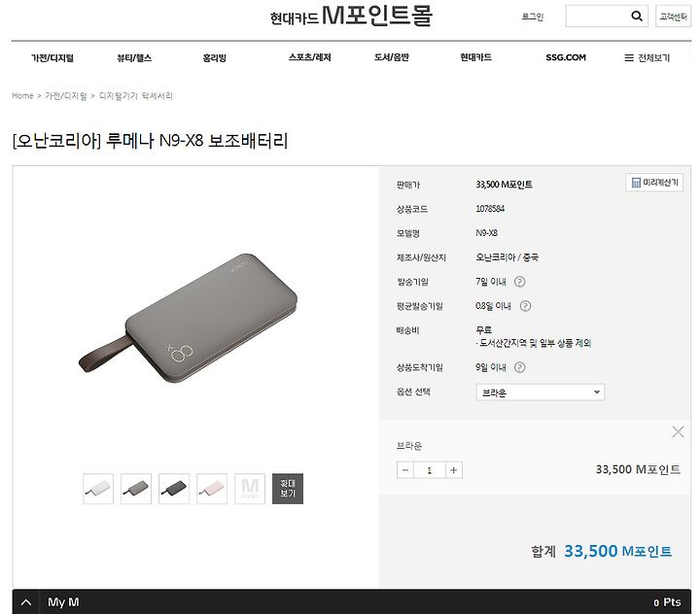Open the 홈리빙 category menu
Image resolution: width=700 pixels, height=614 pixels.
pos(214,57)
